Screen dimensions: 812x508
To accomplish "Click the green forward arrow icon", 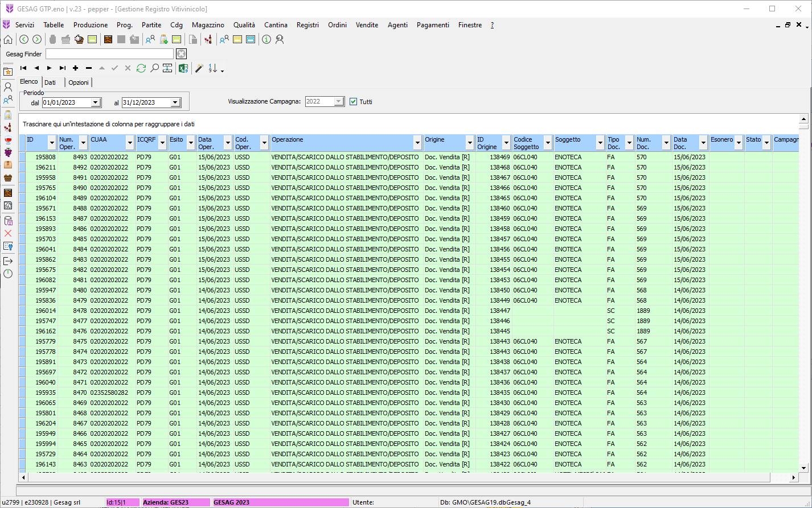I will click(37, 39).
